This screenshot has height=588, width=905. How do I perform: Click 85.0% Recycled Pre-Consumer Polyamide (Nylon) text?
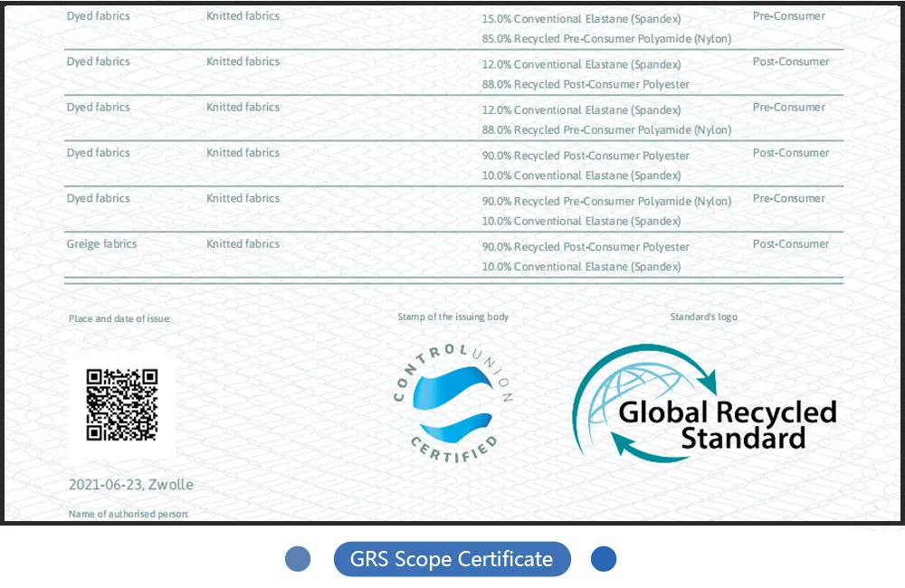click(x=606, y=39)
